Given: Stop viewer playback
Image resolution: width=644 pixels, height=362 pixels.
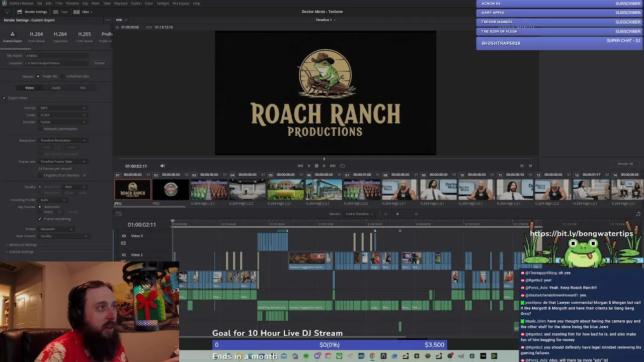Looking at the screenshot, I should pos(316,166).
